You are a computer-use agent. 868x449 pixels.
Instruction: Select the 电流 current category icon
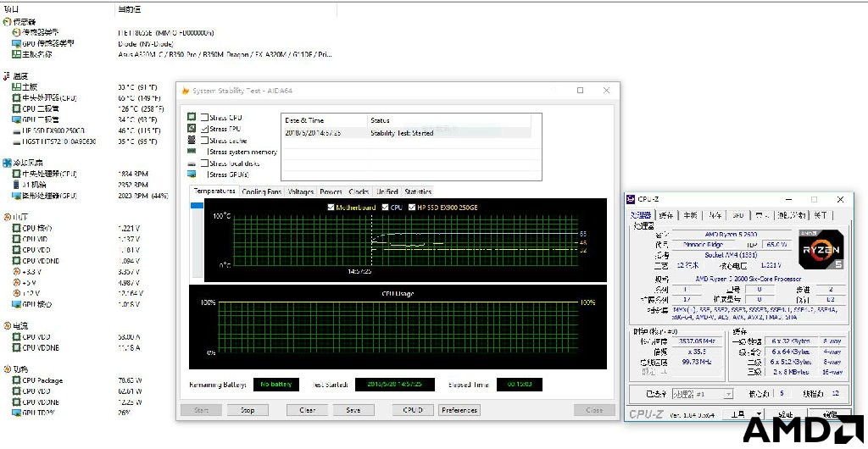(x=7, y=325)
